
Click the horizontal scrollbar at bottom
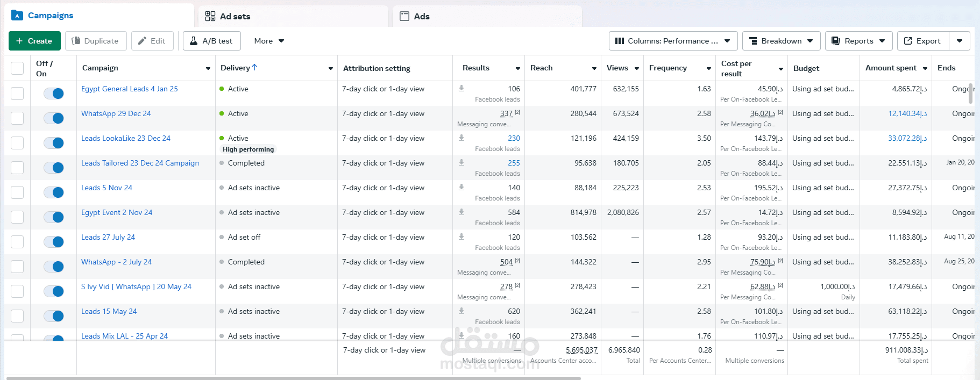(293, 378)
